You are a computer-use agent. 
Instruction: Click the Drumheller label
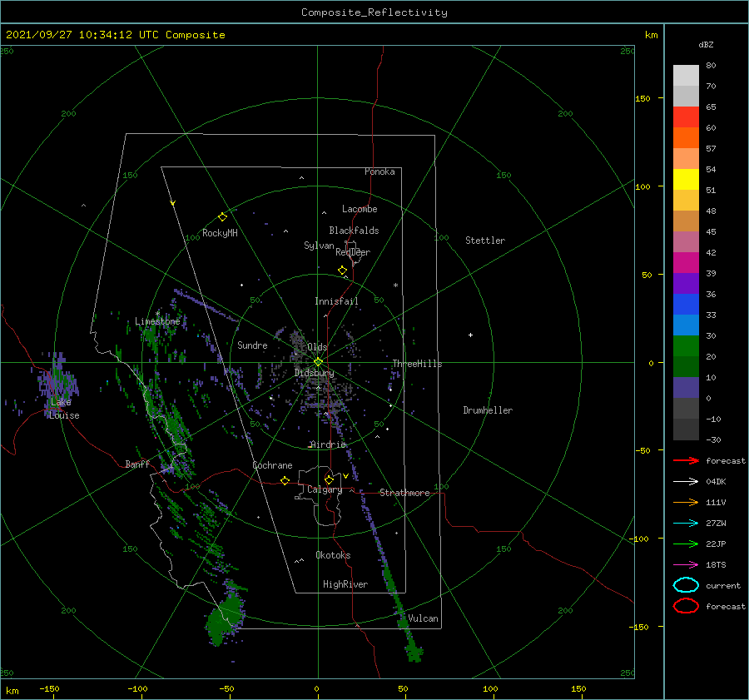(x=488, y=410)
